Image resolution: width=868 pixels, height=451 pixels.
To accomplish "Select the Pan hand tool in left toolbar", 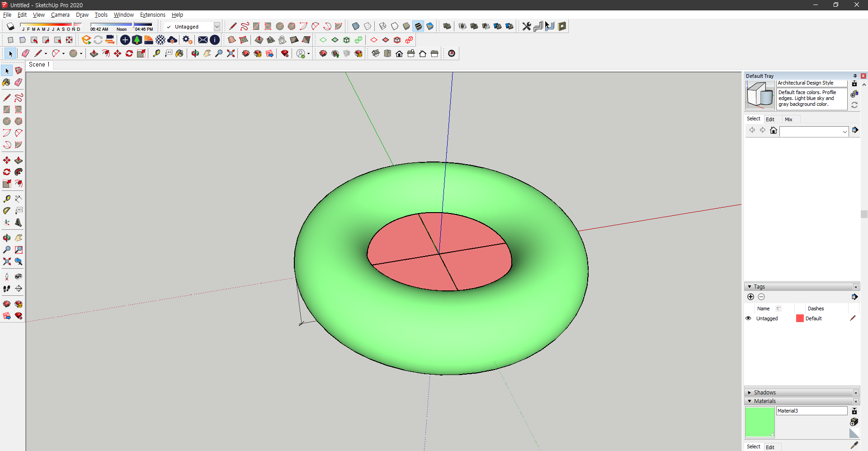I will pos(19,237).
